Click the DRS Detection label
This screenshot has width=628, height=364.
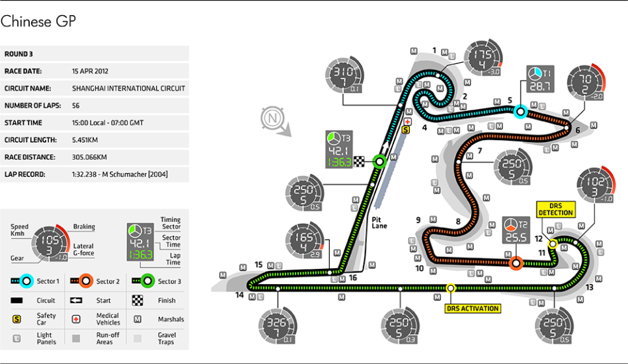[556, 209]
